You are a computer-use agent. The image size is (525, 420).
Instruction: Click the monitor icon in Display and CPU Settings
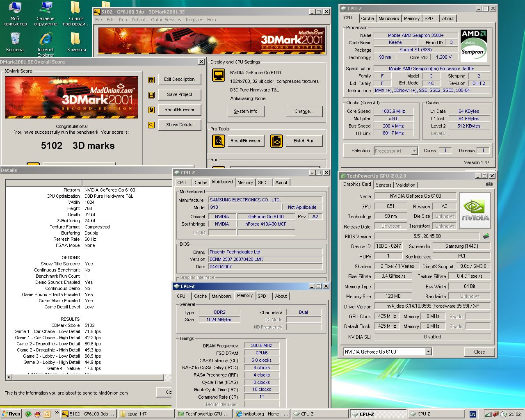(x=219, y=75)
